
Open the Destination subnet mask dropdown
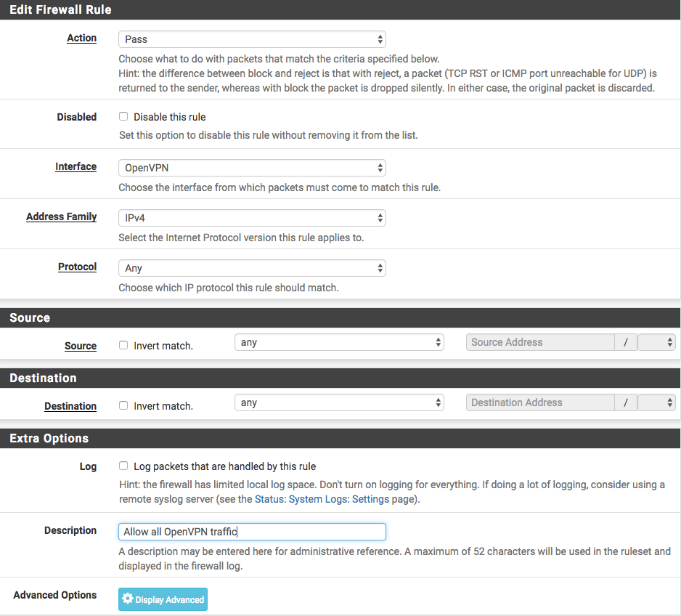coord(657,402)
